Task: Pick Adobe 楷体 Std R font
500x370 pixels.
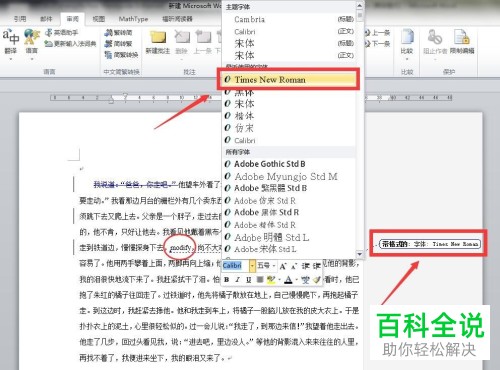Action: pos(289,225)
